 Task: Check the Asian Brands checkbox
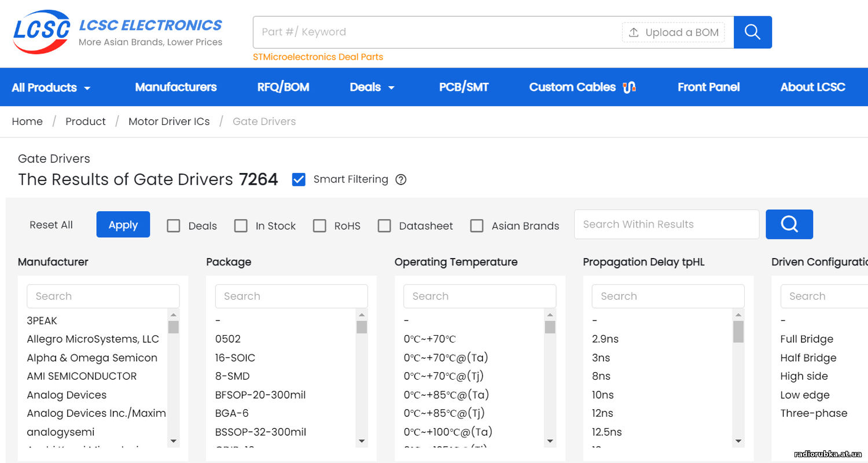coord(477,226)
